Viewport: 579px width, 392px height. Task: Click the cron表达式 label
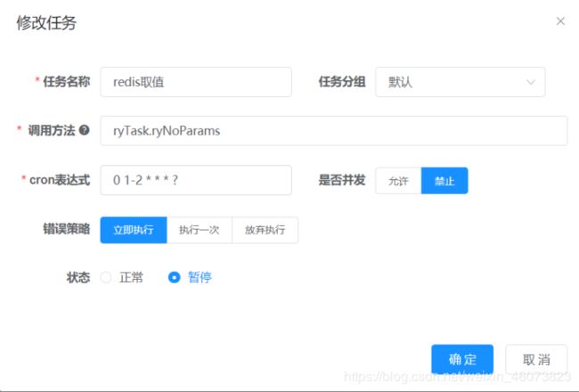pos(60,180)
